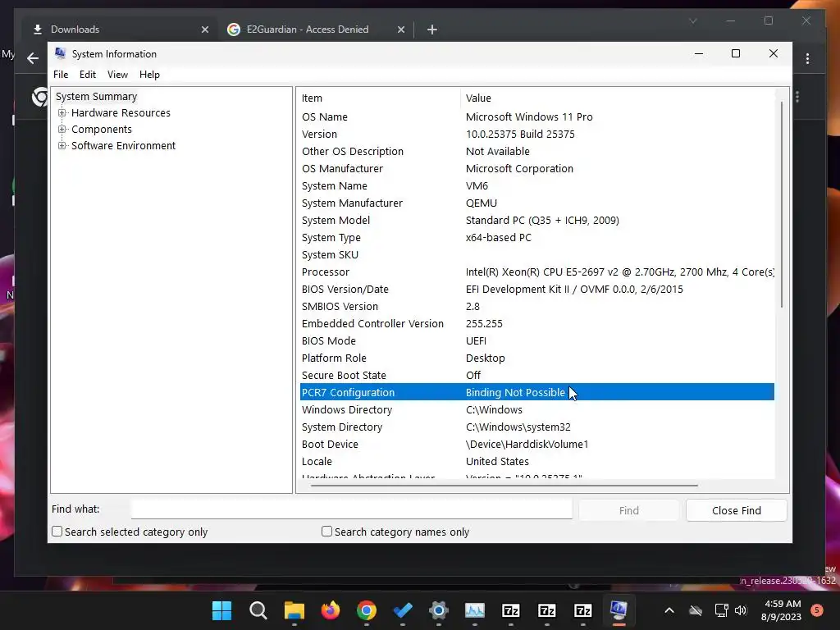
Task: Select the Processor row
Action: click(536, 272)
